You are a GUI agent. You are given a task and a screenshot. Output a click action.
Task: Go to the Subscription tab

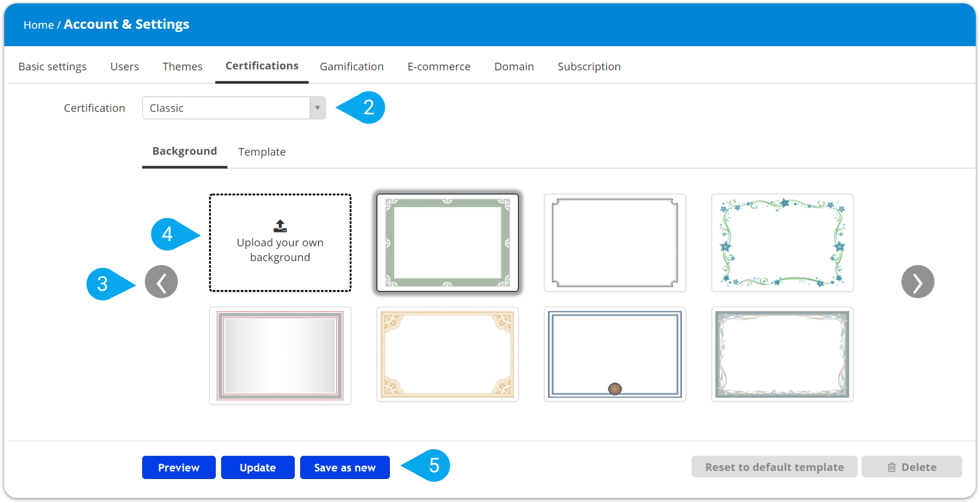(589, 66)
